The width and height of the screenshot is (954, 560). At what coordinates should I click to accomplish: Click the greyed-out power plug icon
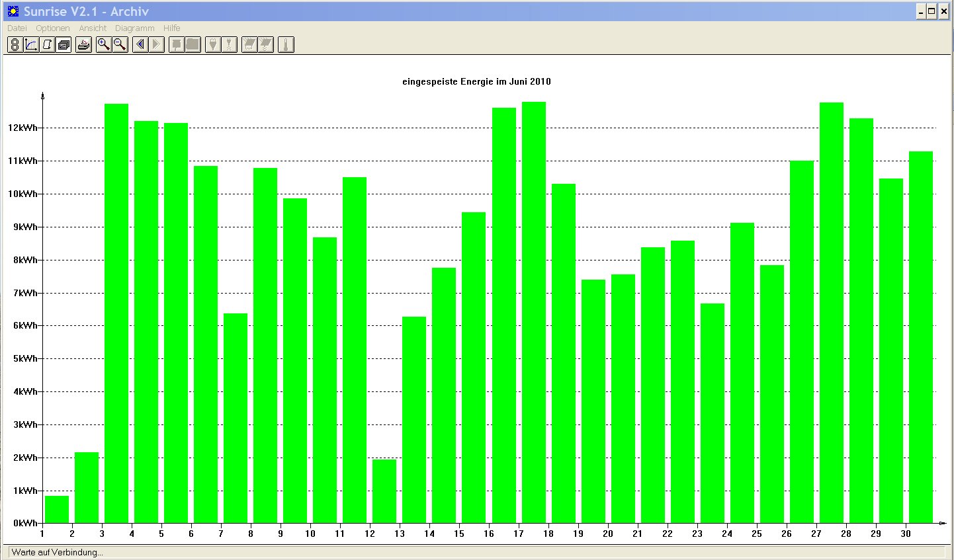(x=213, y=44)
